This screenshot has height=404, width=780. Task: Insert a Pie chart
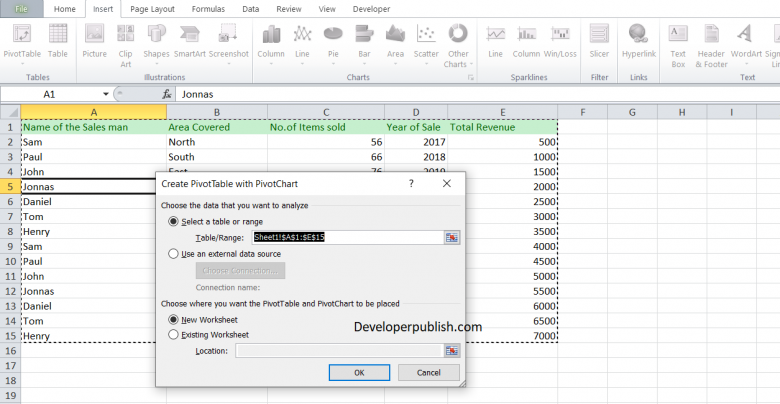pyautogui.click(x=335, y=39)
